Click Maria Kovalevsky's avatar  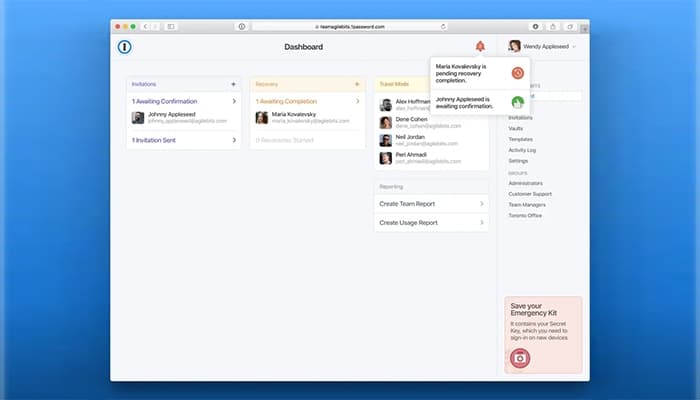tap(262, 118)
